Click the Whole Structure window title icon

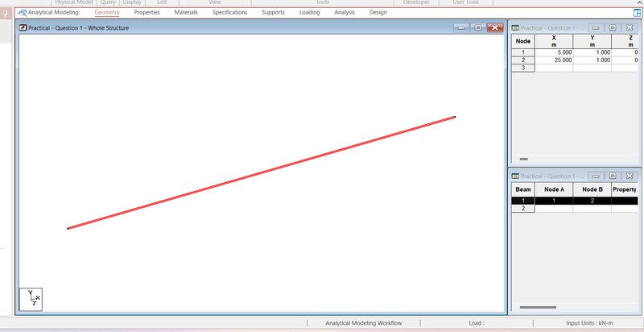point(23,28)
